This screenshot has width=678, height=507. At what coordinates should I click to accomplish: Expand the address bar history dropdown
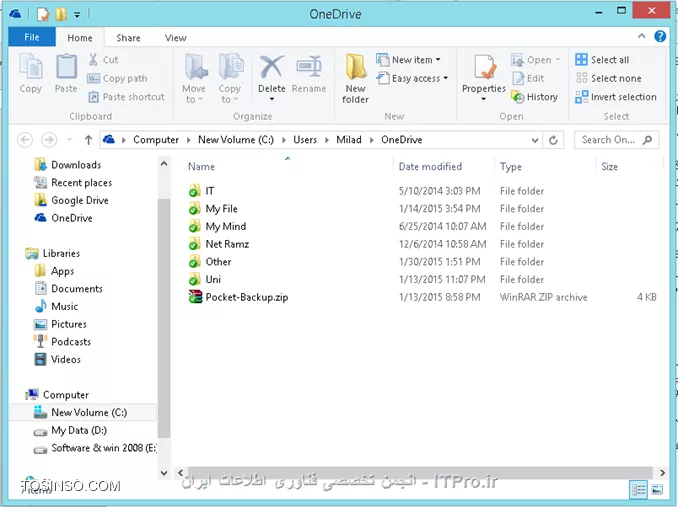[534, 140]
